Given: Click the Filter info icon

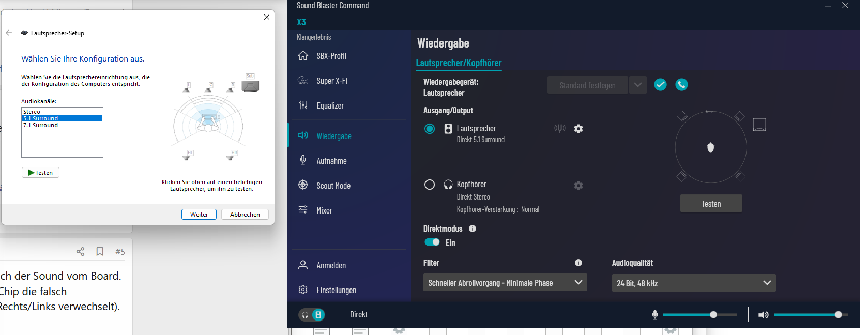Looking at the screenshot, I should tap(578, 263).
